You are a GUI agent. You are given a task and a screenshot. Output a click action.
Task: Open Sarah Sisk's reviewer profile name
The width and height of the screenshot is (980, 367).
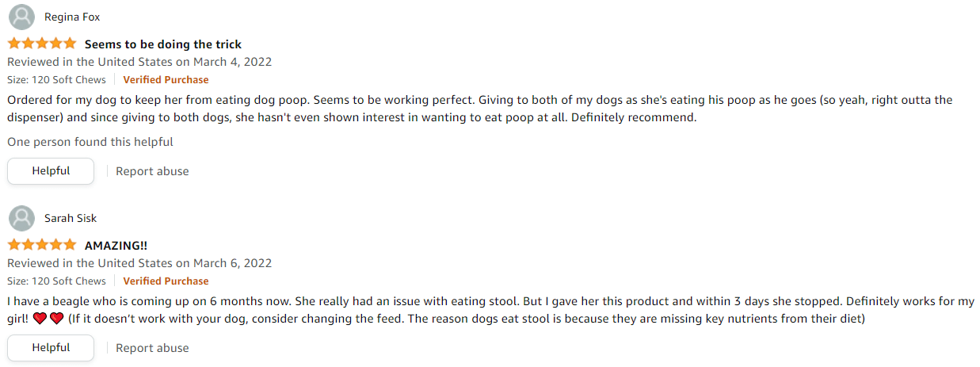pyautogui.click(x=71, y=218)
